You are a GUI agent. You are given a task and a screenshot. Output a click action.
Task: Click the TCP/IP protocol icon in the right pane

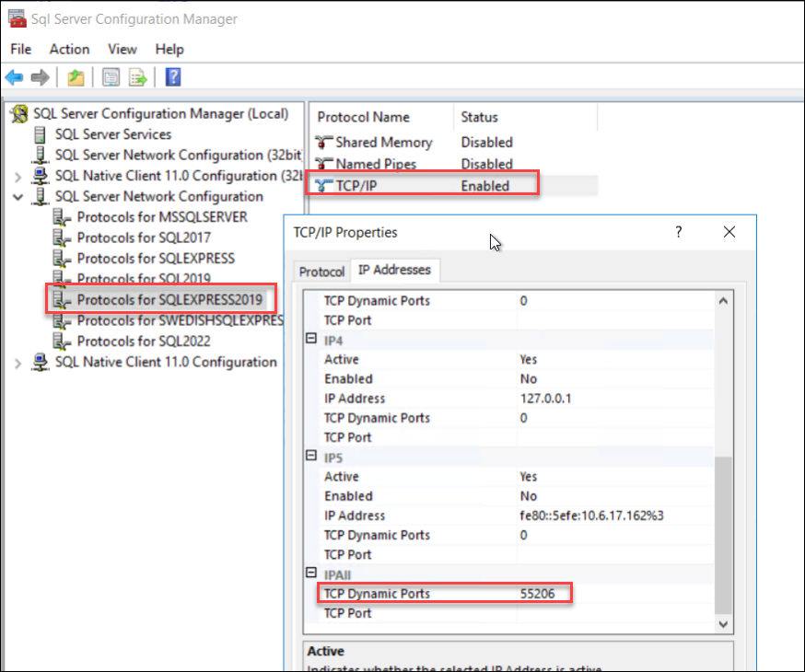point(321,184)
